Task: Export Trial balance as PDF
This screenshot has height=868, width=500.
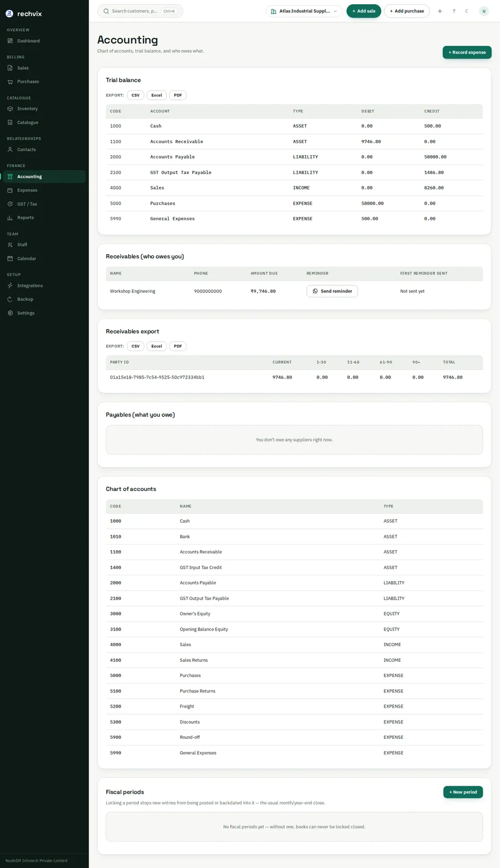Action: pos(178,95)
